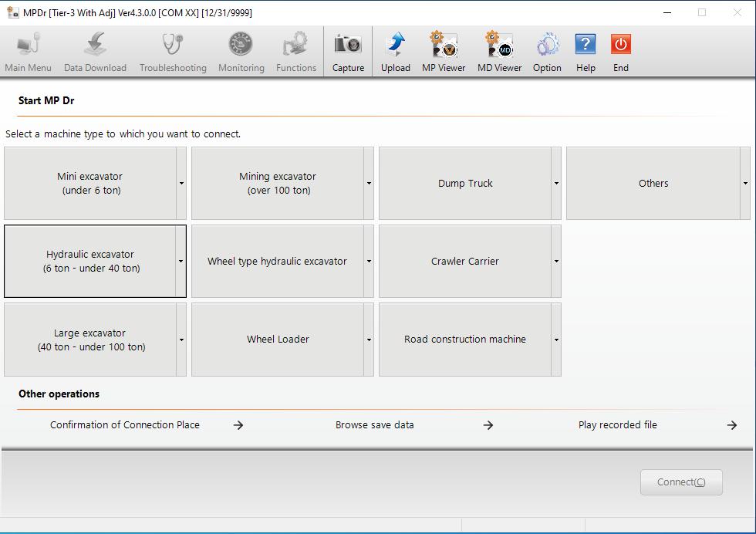This screenshot has width=756, height=534.
Task: Click the red End power icon
Action: click(620, 45)
